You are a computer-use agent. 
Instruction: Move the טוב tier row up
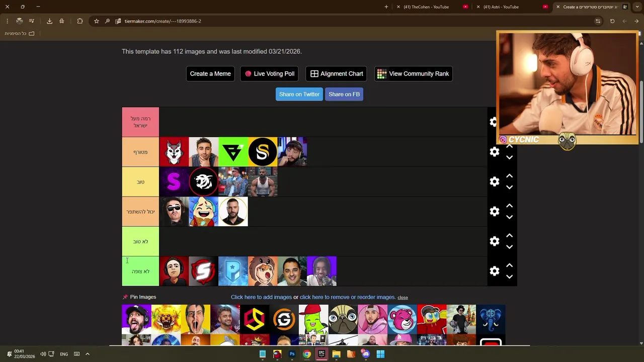(509, 176)
